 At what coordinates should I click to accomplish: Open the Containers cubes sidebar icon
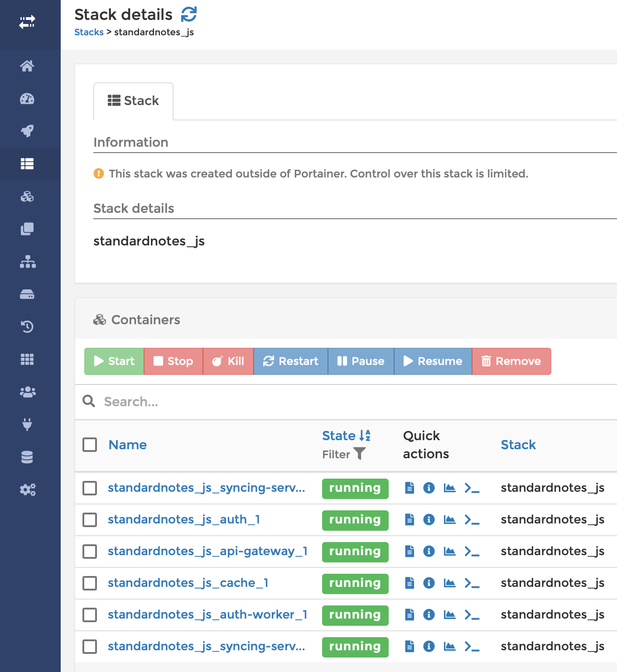(x=27, y=197)
